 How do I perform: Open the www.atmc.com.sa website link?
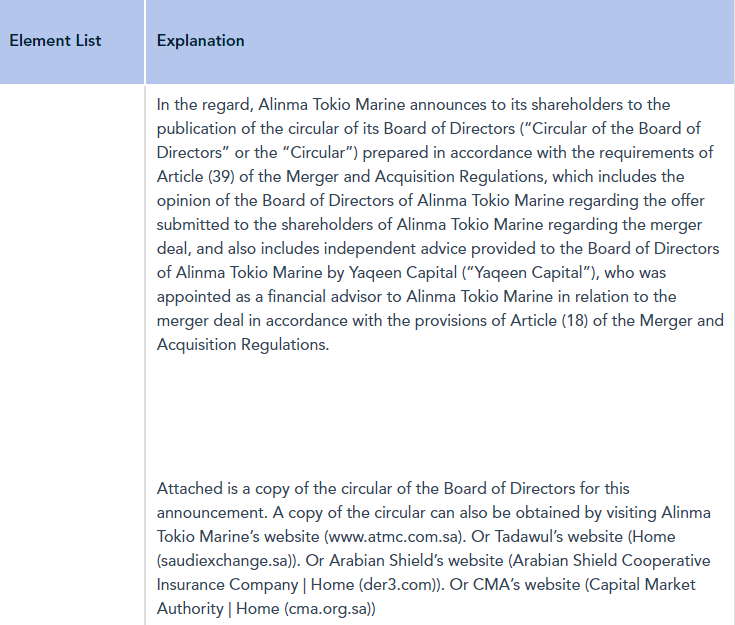(393, 536)
